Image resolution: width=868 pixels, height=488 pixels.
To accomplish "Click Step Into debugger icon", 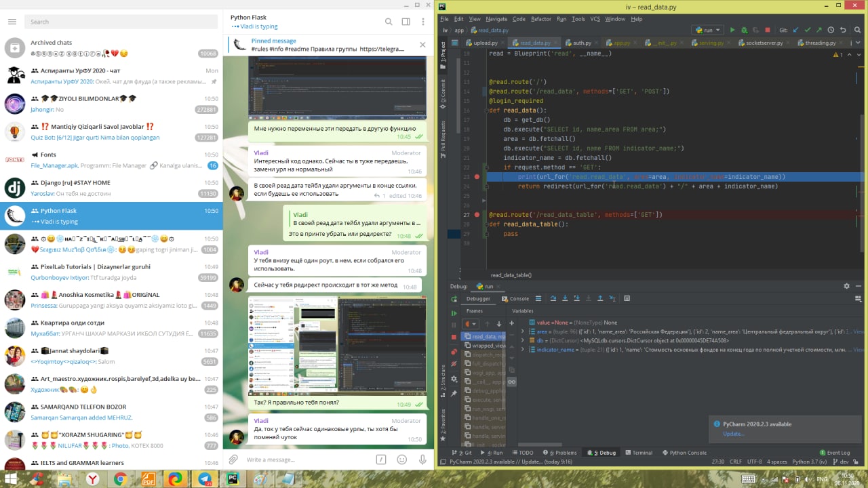I will pyautogui.click(x=565, y=298).
